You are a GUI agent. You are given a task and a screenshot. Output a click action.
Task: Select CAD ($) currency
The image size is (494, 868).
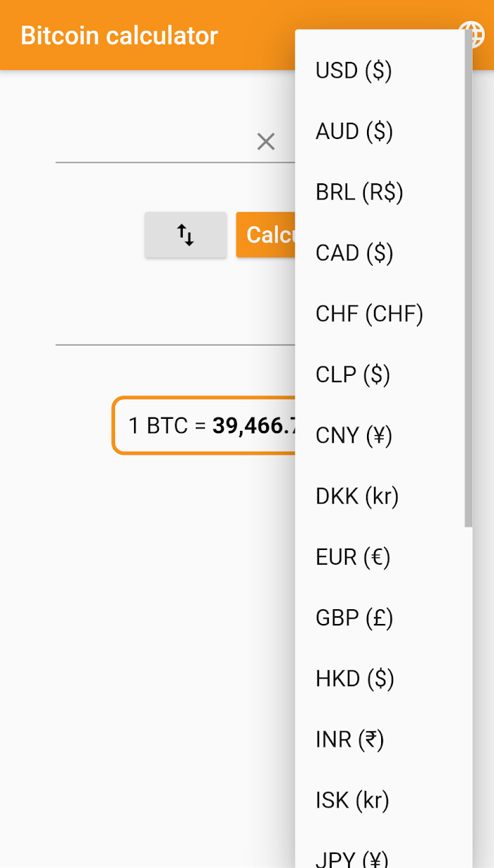(354, 252)
